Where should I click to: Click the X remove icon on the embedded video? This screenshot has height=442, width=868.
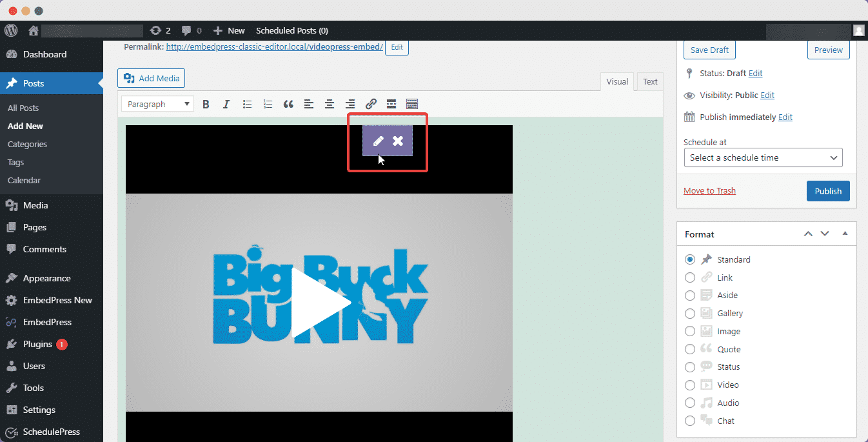397,141
